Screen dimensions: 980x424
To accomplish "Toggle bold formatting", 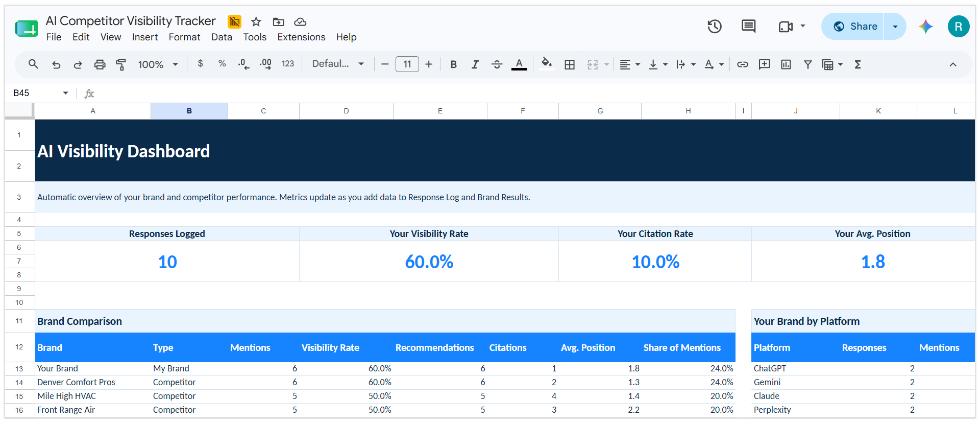I will pos(453,64).
